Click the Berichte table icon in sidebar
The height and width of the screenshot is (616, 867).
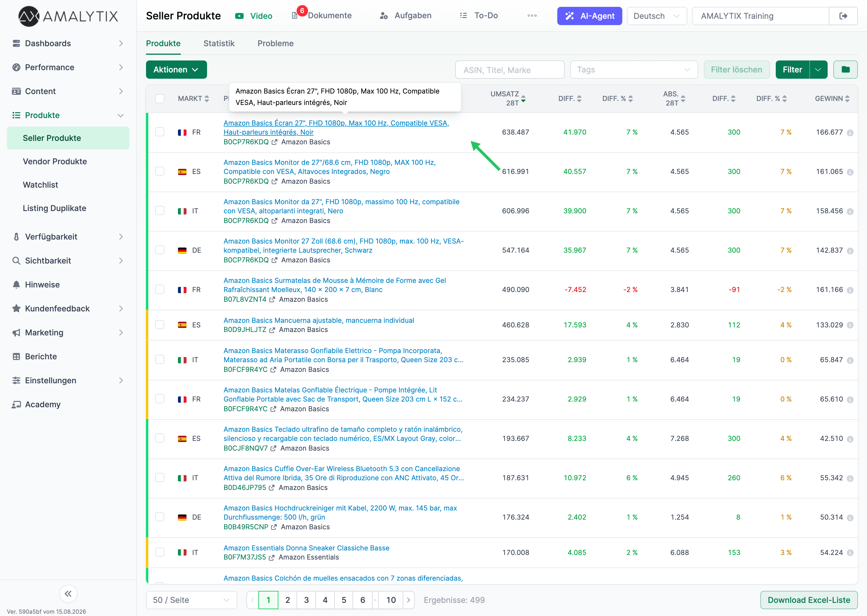click(16, 356)
